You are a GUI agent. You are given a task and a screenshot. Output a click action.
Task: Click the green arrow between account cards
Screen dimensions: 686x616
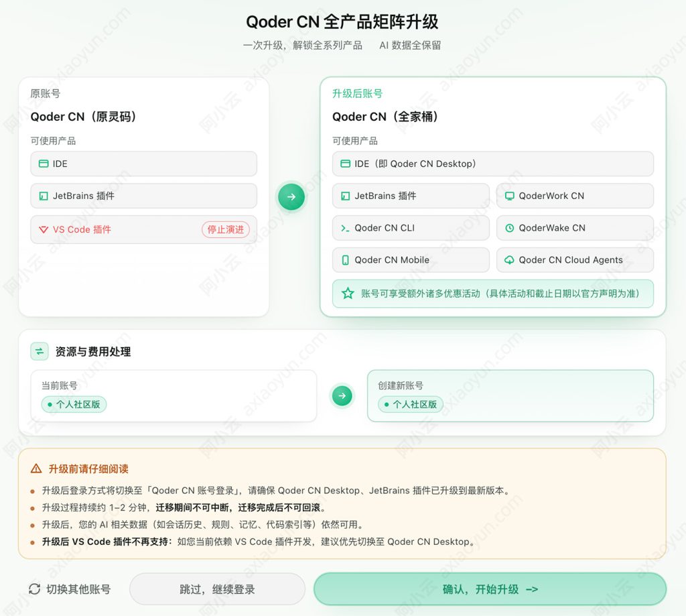click(x=291, y=196)
